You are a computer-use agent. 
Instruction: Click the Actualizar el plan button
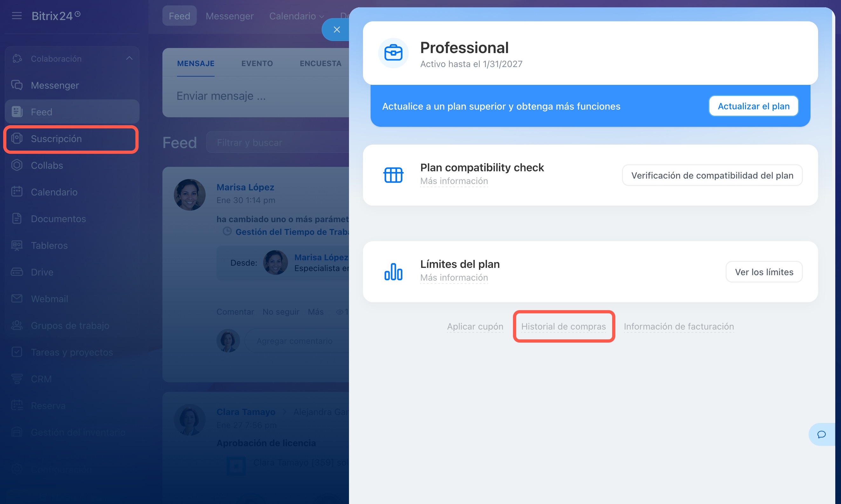click(x=753, y=106)
